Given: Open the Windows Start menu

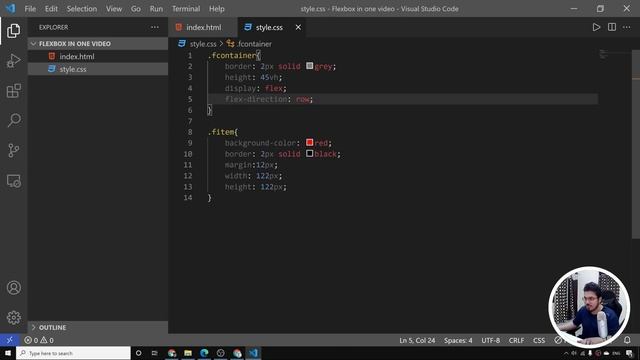Looking at the screenshot, I should (8, 353).
